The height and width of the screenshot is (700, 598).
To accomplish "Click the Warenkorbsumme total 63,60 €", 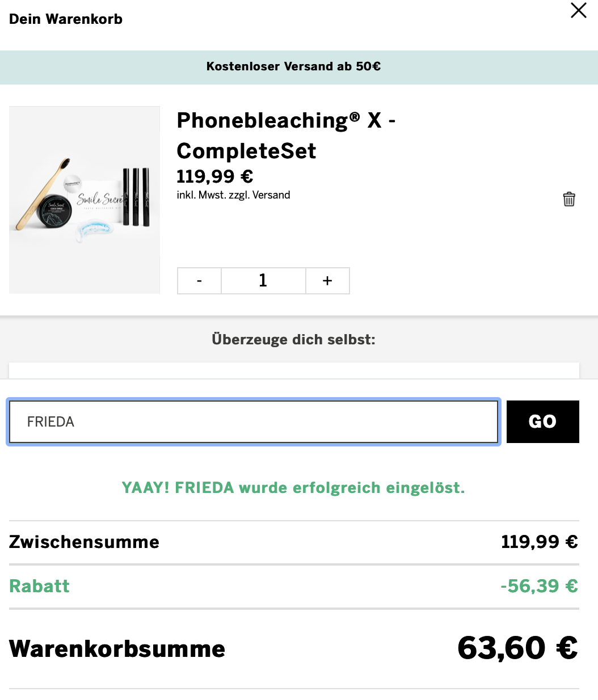I will point(517,648).
